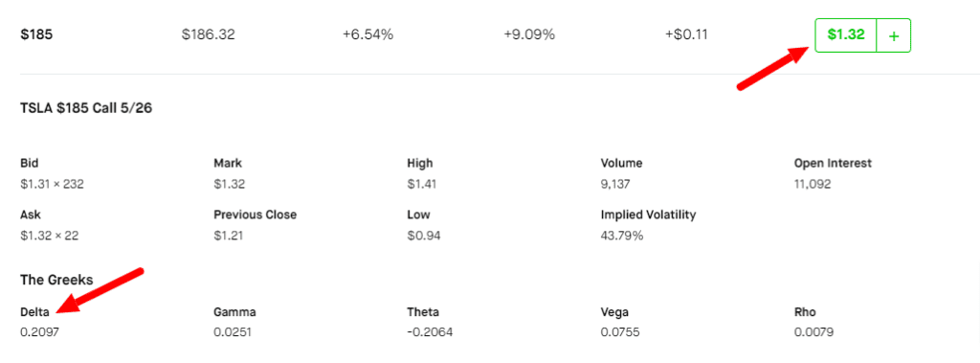Viewport: 980px width, 363px height.
Task: Click the $185 strike price row
Action: point(490,35)
